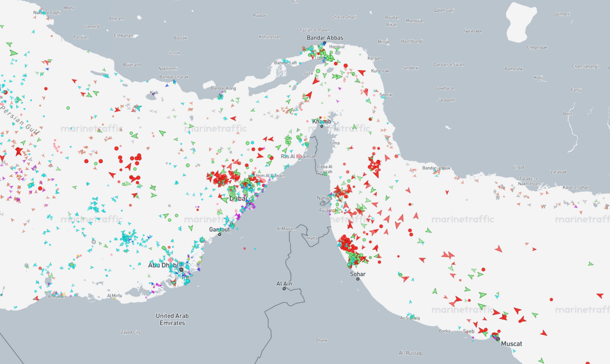Viewport: 610px width, 364px height.
Task: Click the Umm Al Quwain label
Action: click(x=270, y=176)
